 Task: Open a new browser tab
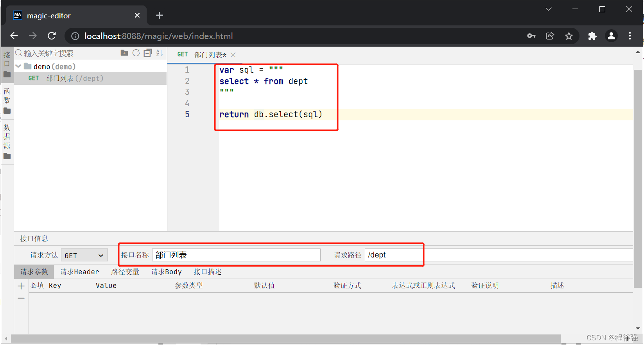coord(159,15)
